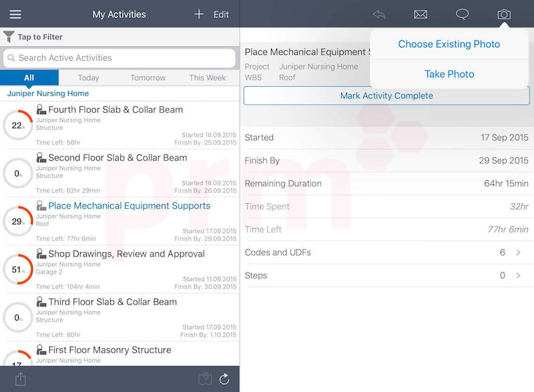Click the envelope mail icon
The height and width of the screenshot is (392, 534).
[x=421, y=15]
